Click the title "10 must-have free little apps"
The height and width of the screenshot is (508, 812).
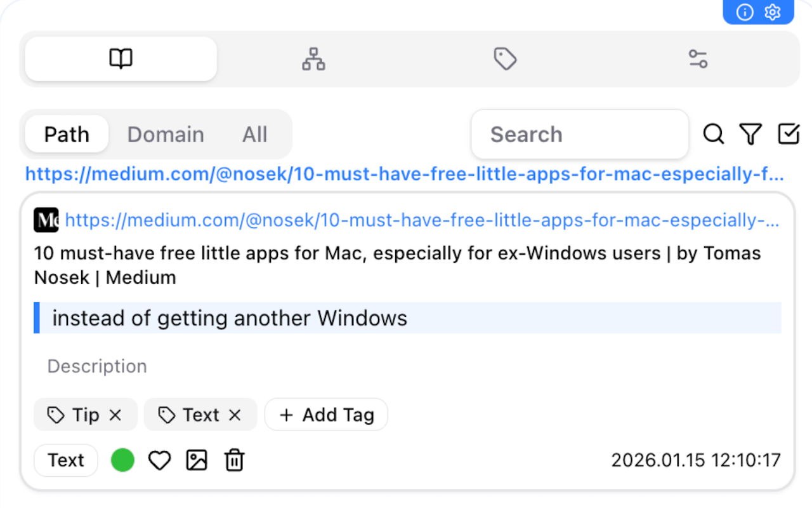click(x=397, y=265)
